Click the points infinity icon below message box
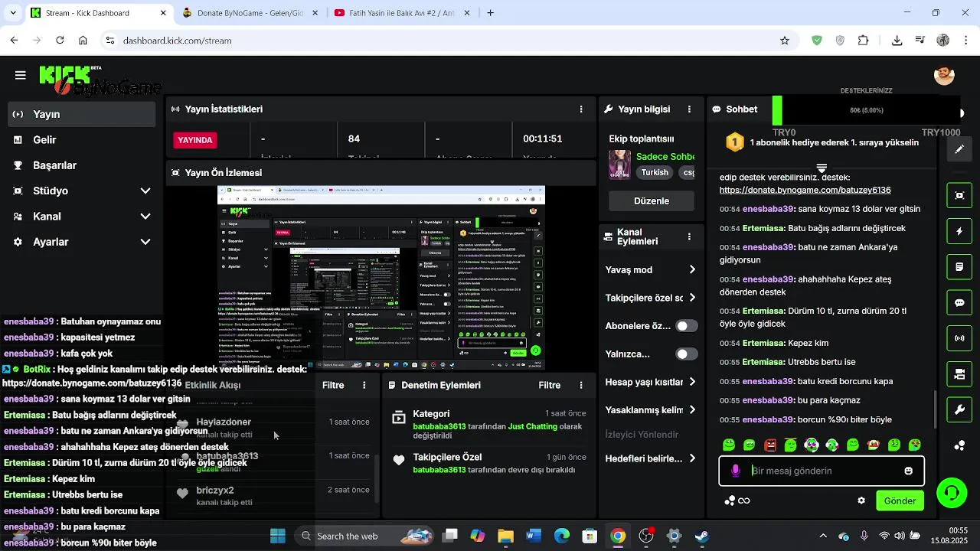Image resolution: width=980 pixels, height=551 pixels. pos(737,500)
